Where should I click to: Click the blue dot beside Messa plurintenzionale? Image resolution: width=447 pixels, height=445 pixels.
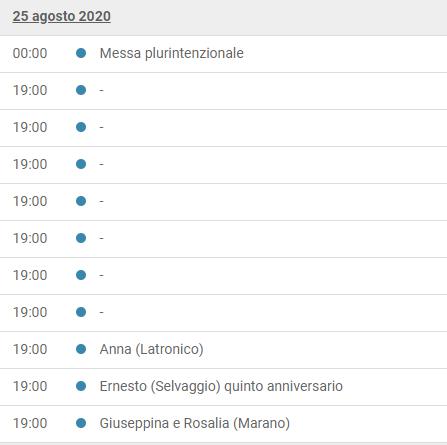pyautogui.click(x=81, y=53)
